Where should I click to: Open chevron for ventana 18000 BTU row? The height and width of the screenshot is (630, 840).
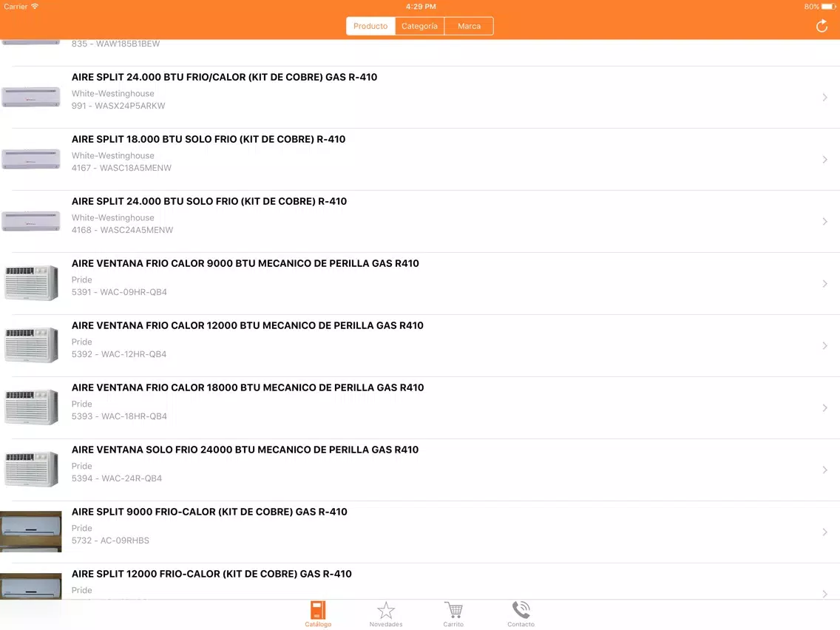825,407
